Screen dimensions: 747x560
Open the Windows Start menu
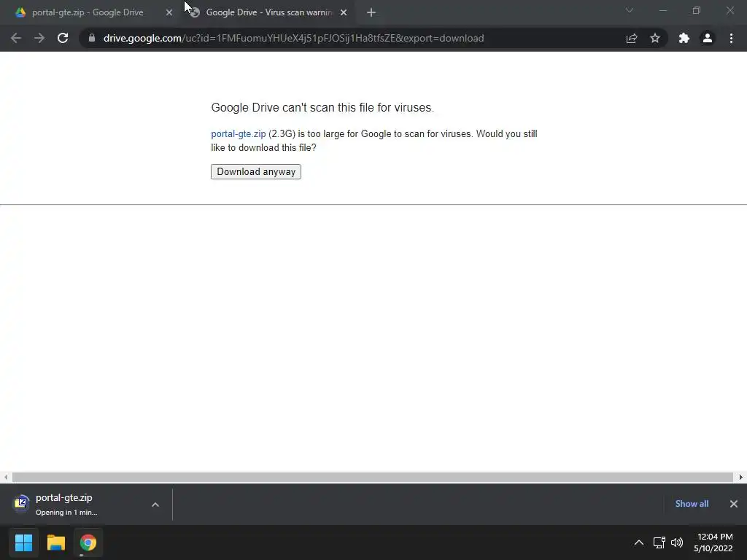coord(23,542)
